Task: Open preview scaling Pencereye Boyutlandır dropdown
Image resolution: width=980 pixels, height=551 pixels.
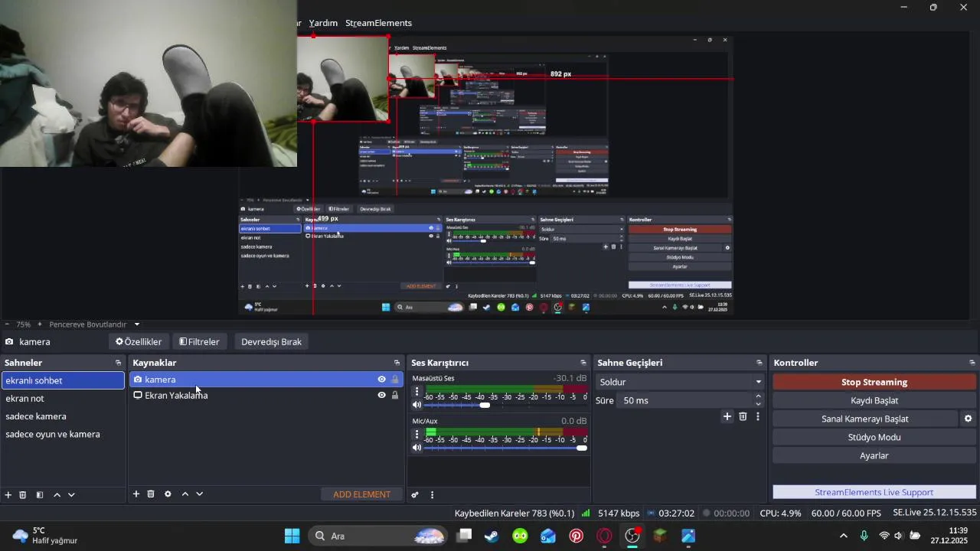Action: (x=95, y=324)
